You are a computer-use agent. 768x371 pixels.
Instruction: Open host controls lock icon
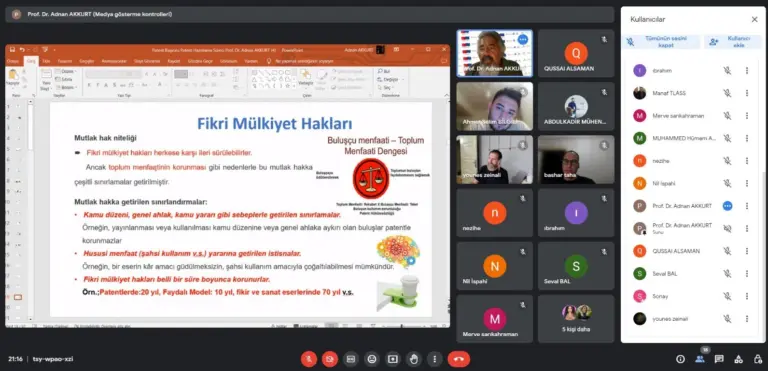(757, 359)
